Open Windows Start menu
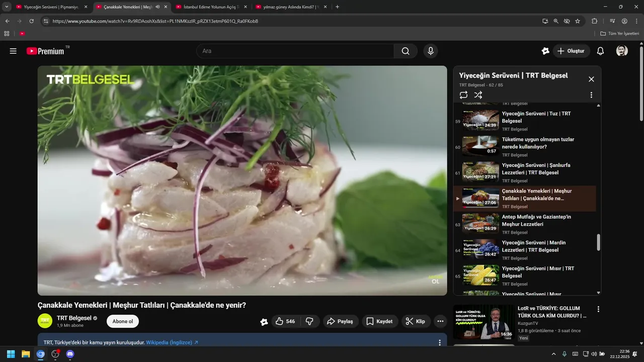 pos(11,354)
